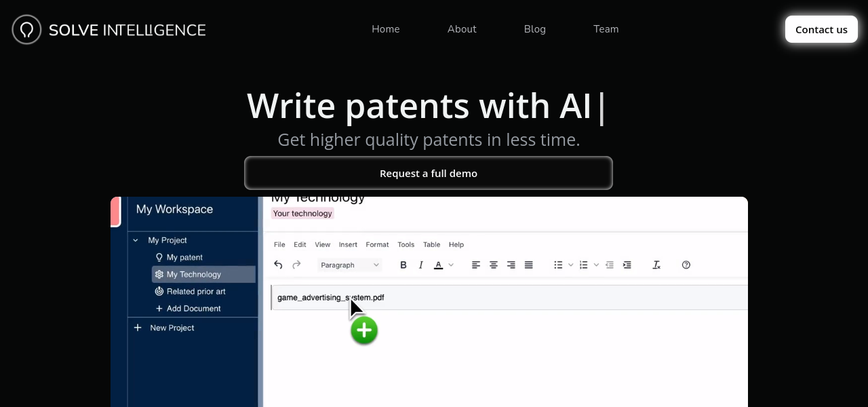Click the Request a full demo button
This screenshot has width=868, height=407.
tap(429, 174)
